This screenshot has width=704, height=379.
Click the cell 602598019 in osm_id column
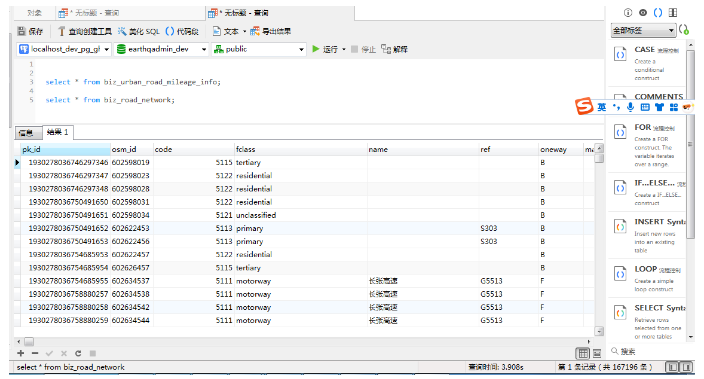tap(131, 162)
